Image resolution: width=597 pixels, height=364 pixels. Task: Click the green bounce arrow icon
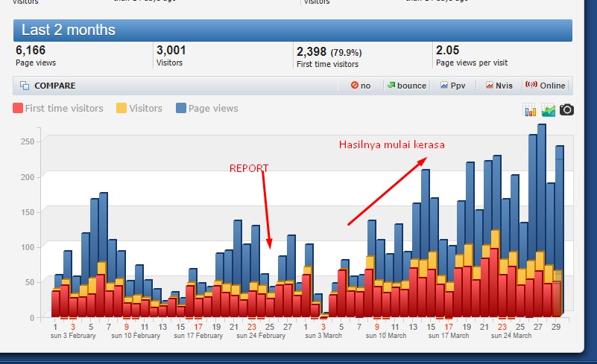click(x=391, y=85)
